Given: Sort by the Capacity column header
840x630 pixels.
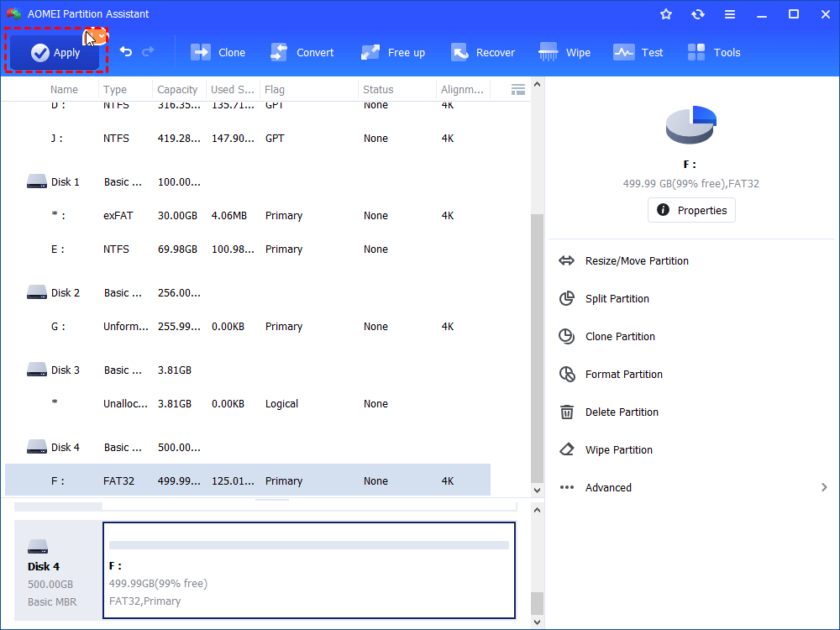Looking at the screenshot, I should click(177, 90).
